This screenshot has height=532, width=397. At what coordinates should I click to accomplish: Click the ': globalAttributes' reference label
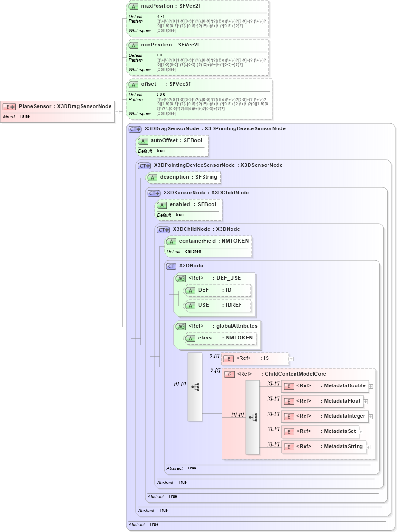pyautogui.click(x=235, y=326)
